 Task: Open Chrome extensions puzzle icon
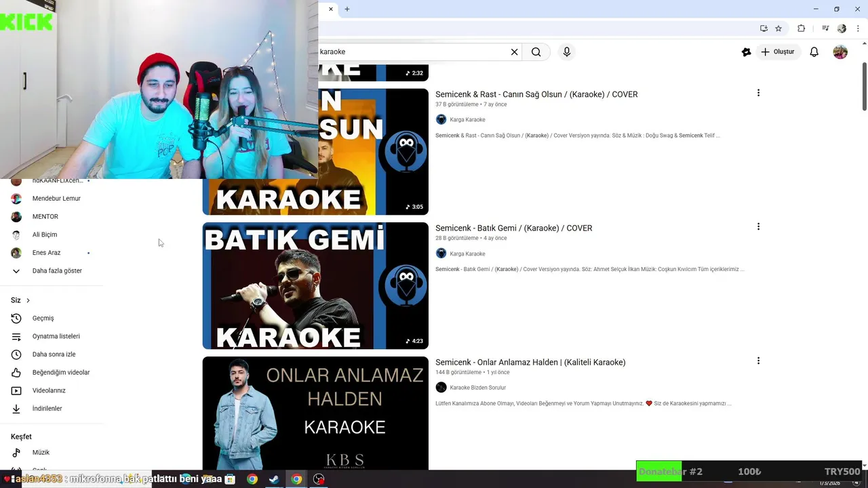(x=801, y=28)
